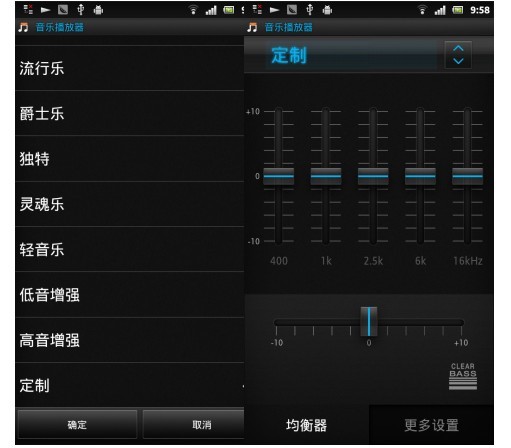The height and width of the screenshot is (448, 511).
Task: Click the 400 Hz band slider handle
Action: click(x=279, y=176)
